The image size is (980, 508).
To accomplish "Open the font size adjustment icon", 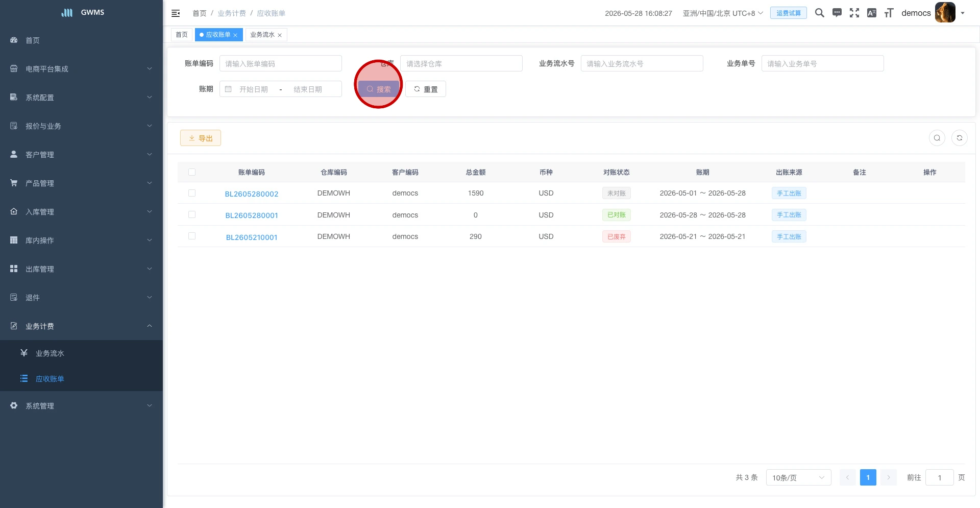I will click(x=889, y=13).
